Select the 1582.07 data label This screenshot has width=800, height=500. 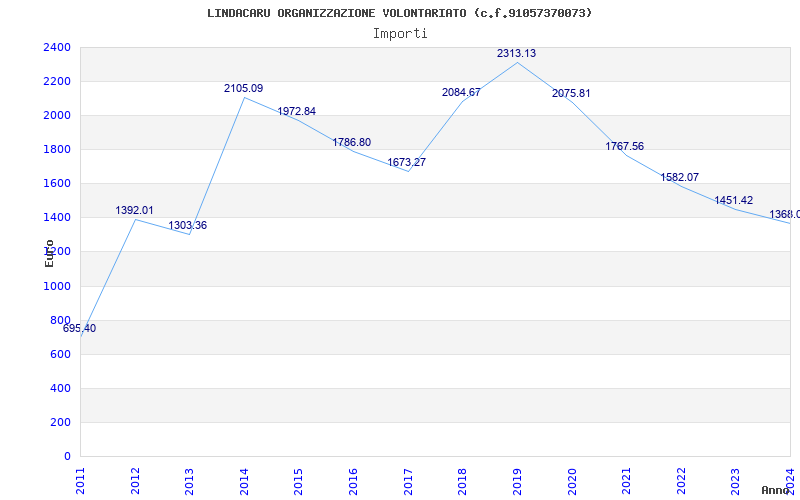pyautogui.click(x=680, y=178)
